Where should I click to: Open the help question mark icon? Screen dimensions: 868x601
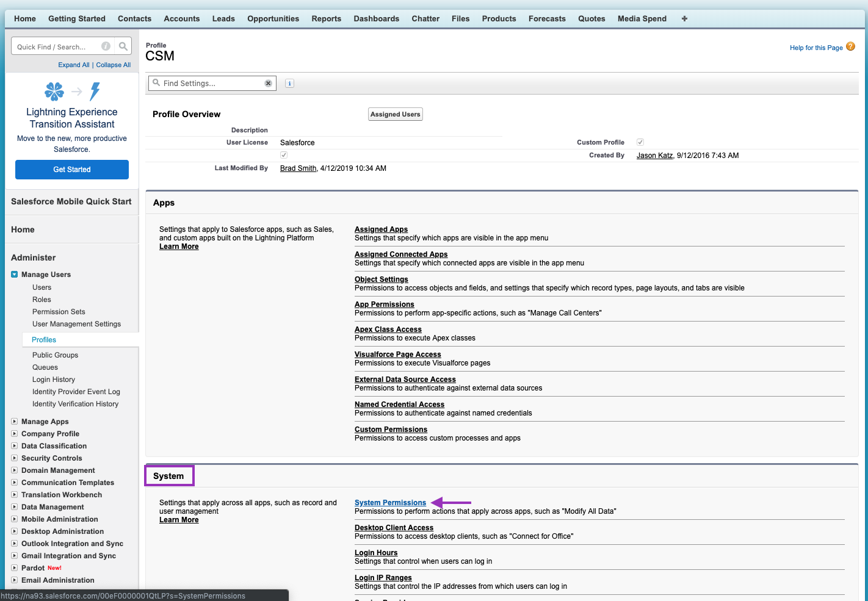pyautogui.click(x=851, y=46)
